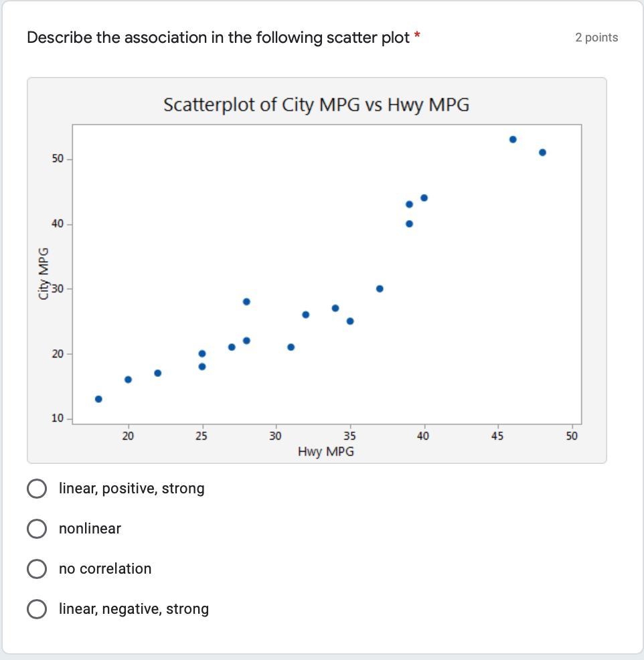
Task: Click the 'Hwy MPG' x-axis label
Action: tap(326, 452)
